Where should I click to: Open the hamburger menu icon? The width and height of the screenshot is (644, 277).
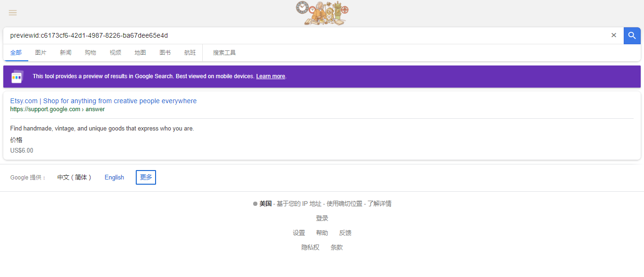(13, 13)
